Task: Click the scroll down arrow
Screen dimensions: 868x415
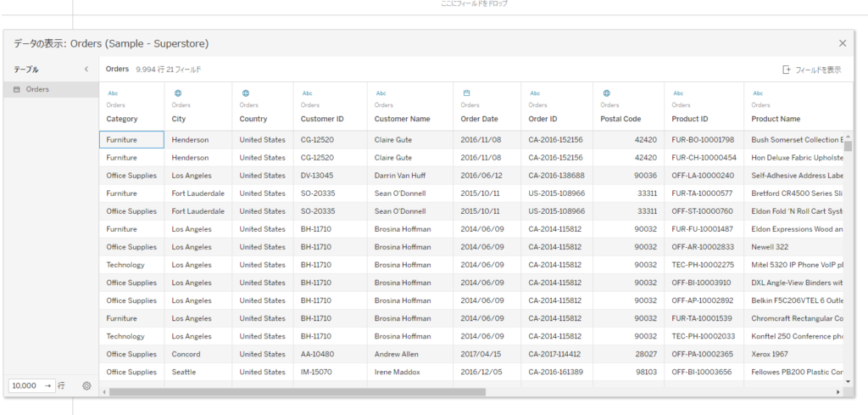Action: pyautogui.click(x=848, y=381)
